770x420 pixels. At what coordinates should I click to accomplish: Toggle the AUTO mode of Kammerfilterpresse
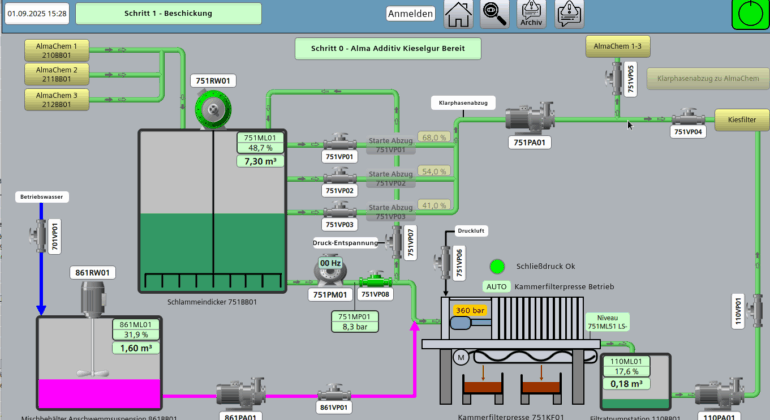(496, 286)
